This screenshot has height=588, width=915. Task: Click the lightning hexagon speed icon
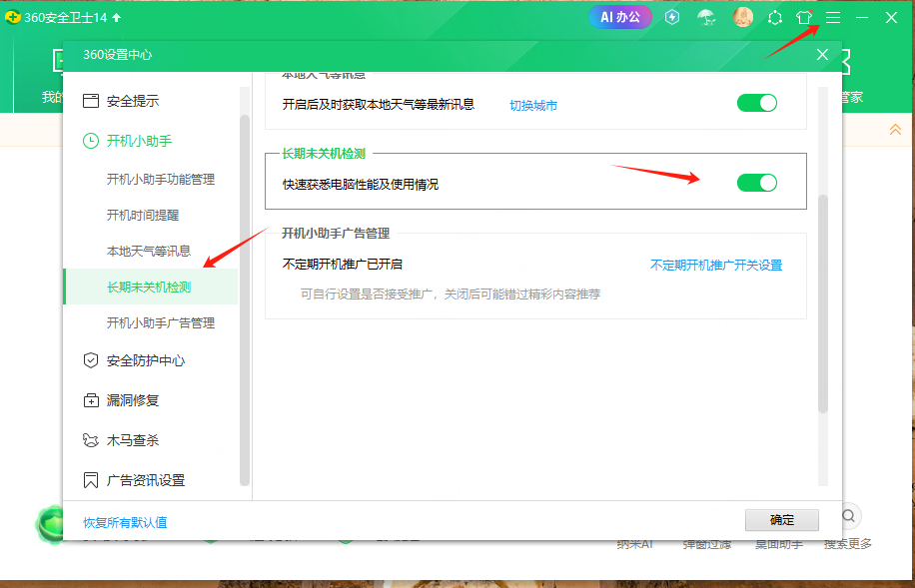672,17
